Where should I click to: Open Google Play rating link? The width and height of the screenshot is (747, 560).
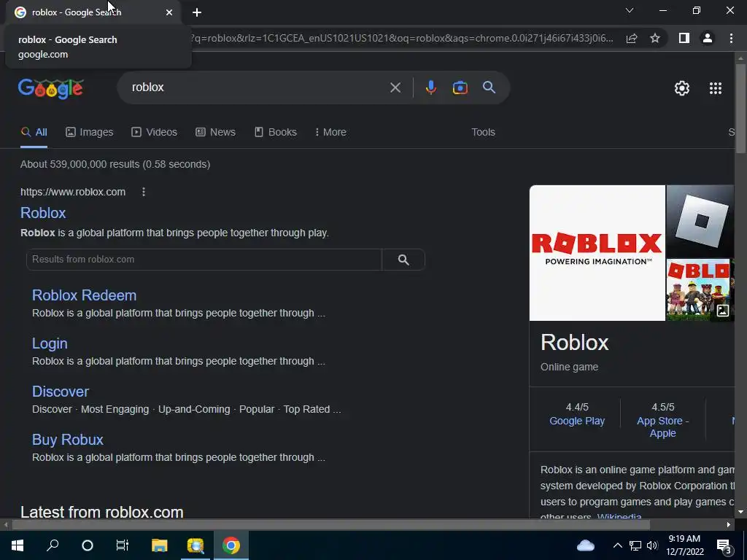click(x=577, y=421)
